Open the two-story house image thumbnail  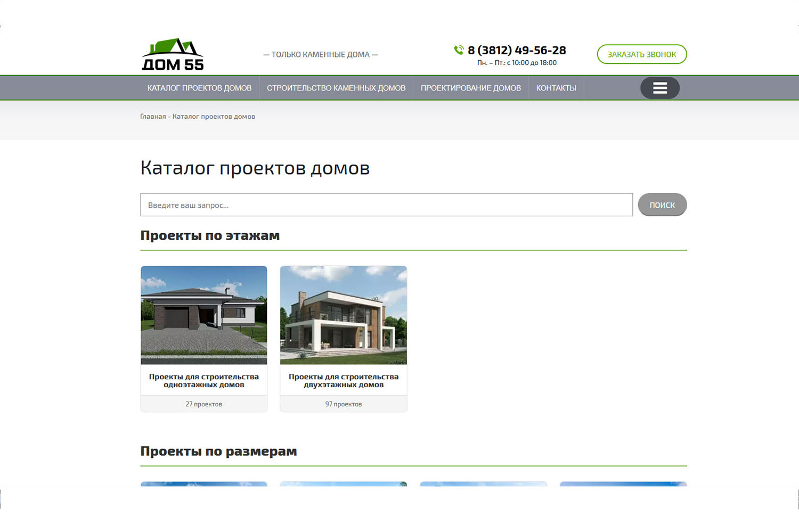click(x=344, y=315)
